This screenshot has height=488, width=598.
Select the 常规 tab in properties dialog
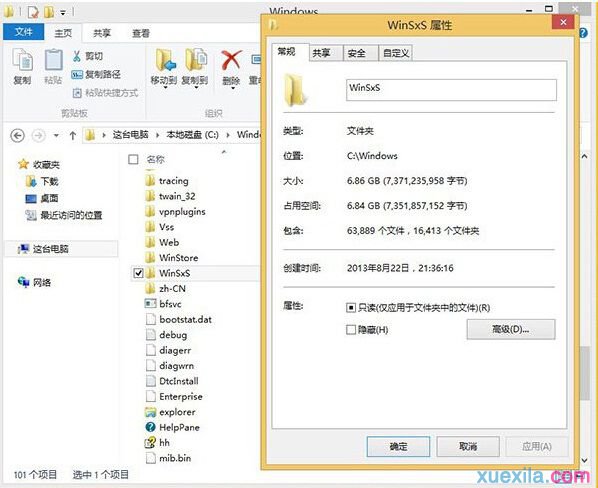(x=290, y=52)
